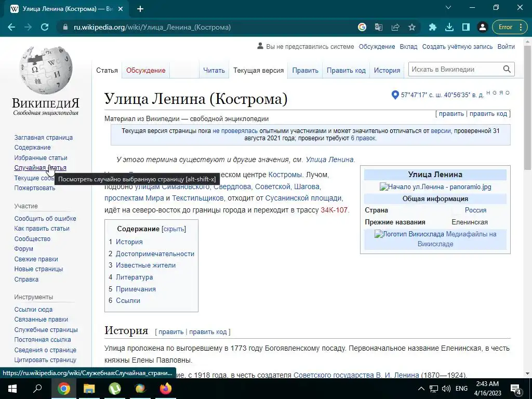Toggle the Chrome side panel icon
The image size is (532, 399).
(x=466, y=27)
